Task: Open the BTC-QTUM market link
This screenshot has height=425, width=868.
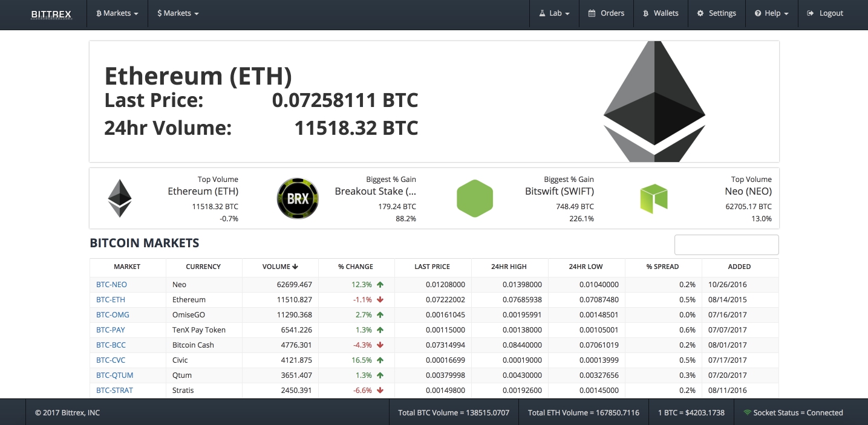Action: 114,375
